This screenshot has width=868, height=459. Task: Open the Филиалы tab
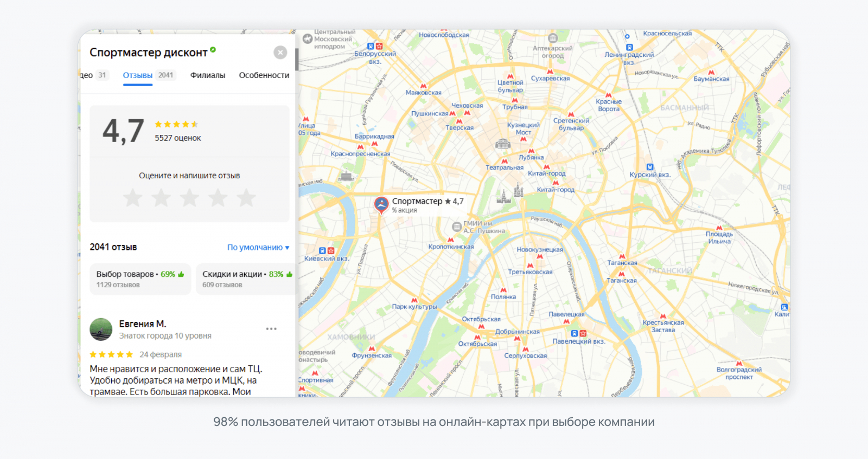pyautogui.click(x=208, y=75)
